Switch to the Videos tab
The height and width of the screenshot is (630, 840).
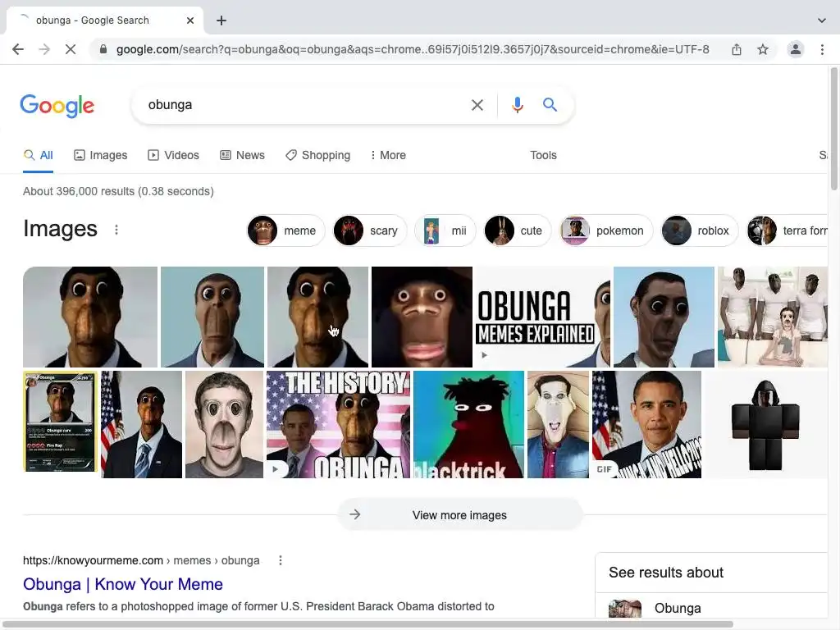(174, 155)
